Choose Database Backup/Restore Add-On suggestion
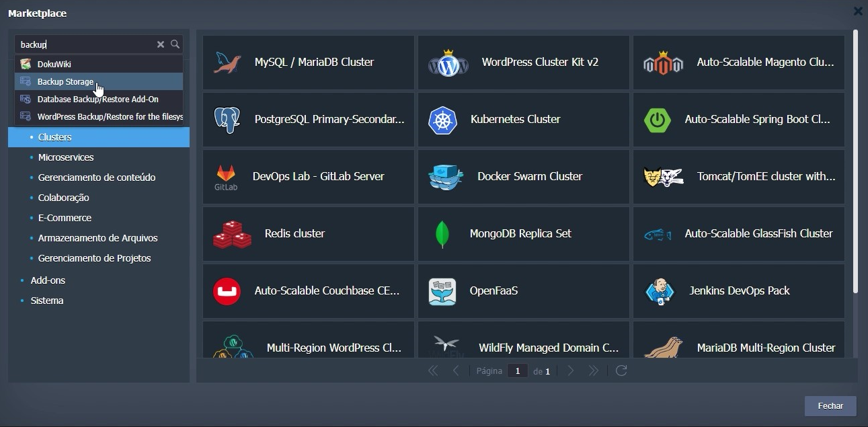This screenshot has height=427, width=868. [x=97, y=100]
